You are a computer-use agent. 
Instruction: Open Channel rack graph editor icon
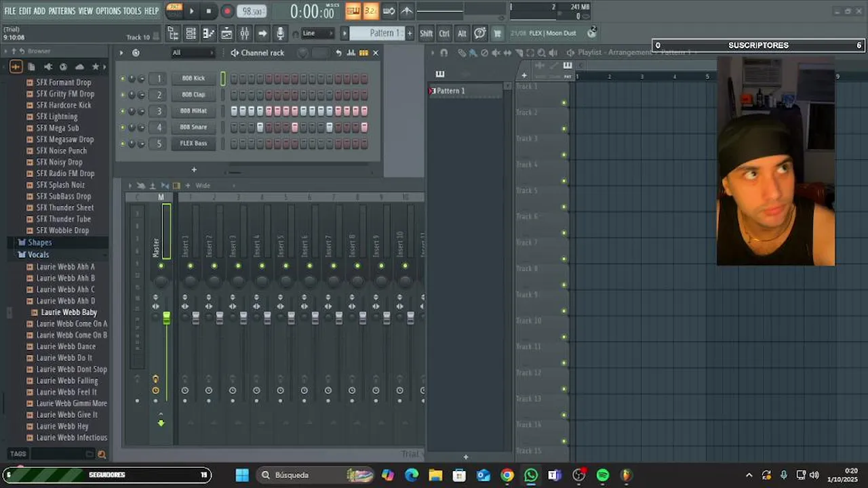tap(351, 53)
